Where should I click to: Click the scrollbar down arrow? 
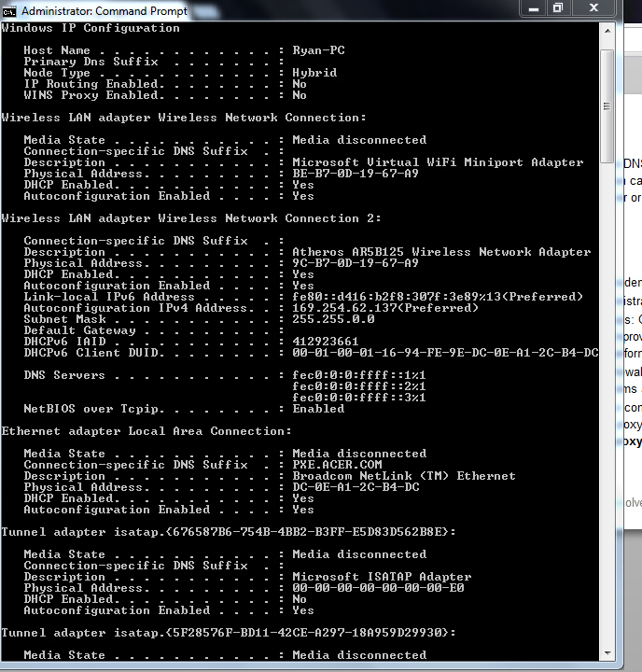click(x=607, y=653)
